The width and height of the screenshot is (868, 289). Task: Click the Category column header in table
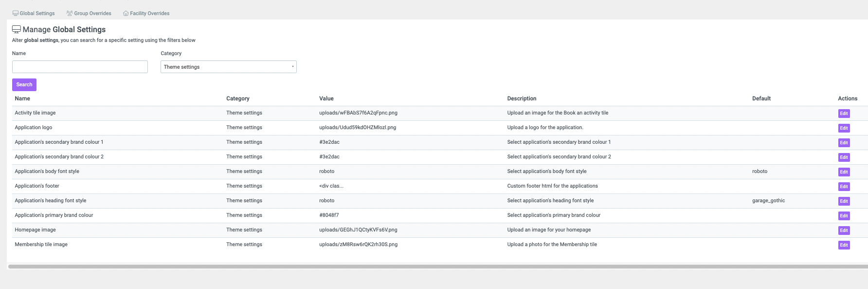click(x=238, y=98)
